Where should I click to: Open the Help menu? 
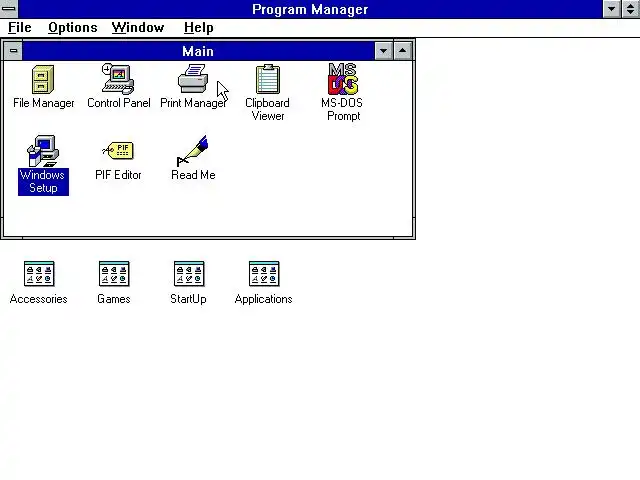click(198, 28)
